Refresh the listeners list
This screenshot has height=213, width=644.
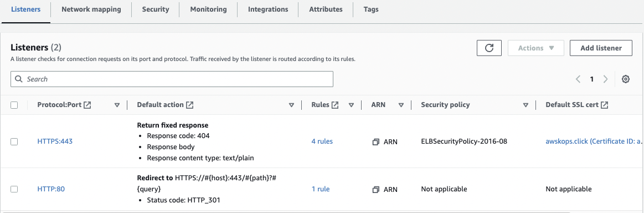pos(489,48)
